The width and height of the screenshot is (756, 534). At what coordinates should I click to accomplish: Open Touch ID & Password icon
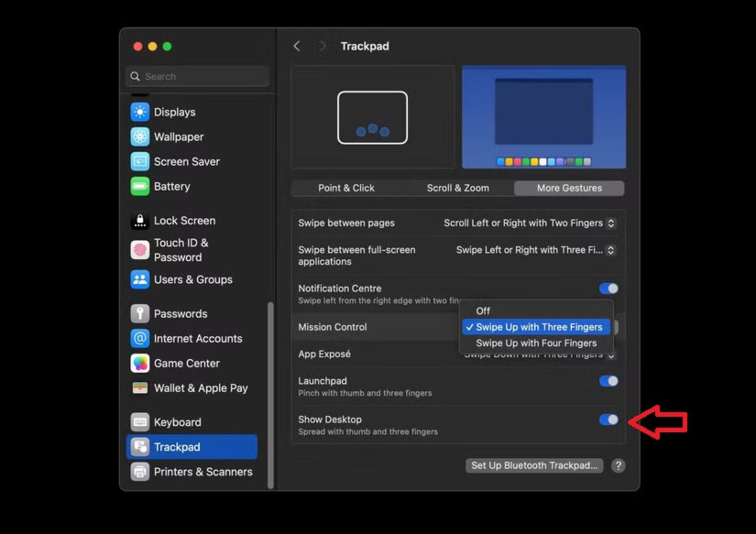(x=140, y=250)
